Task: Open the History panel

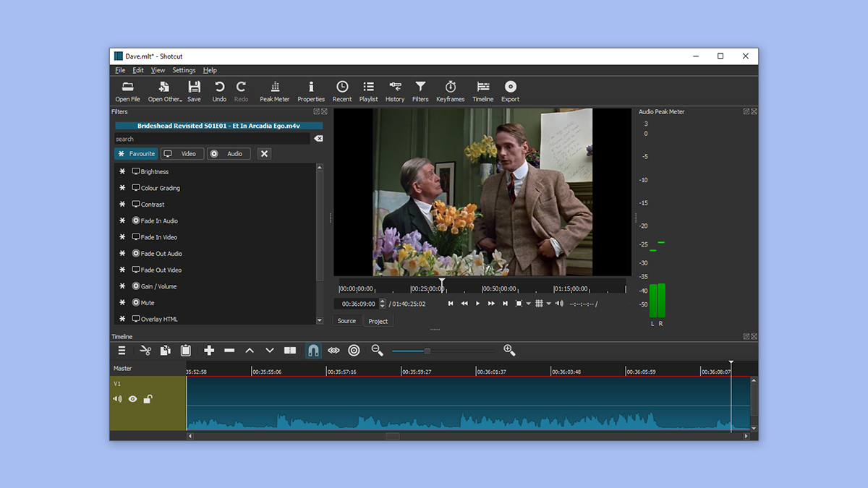Action: (x=395, y=91)
